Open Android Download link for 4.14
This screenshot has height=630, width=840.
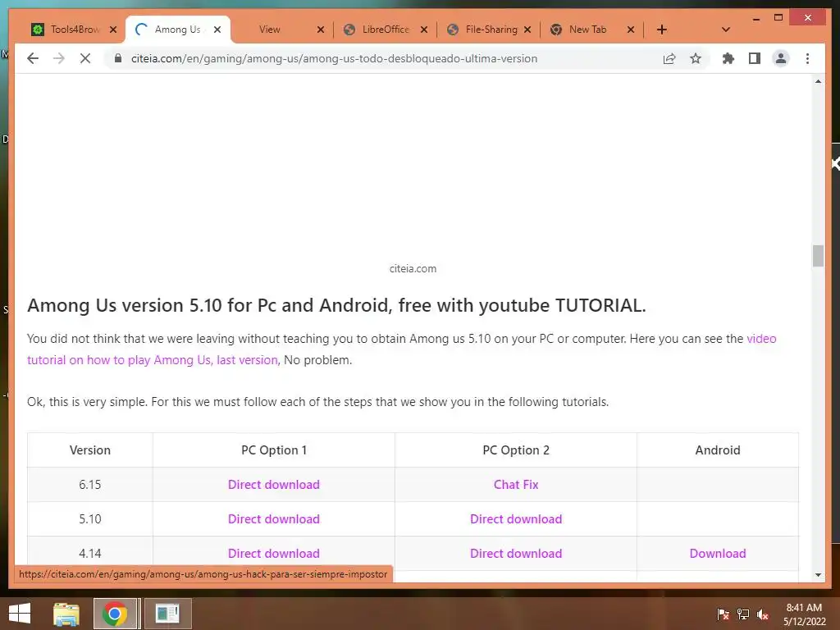pos(717,554)
